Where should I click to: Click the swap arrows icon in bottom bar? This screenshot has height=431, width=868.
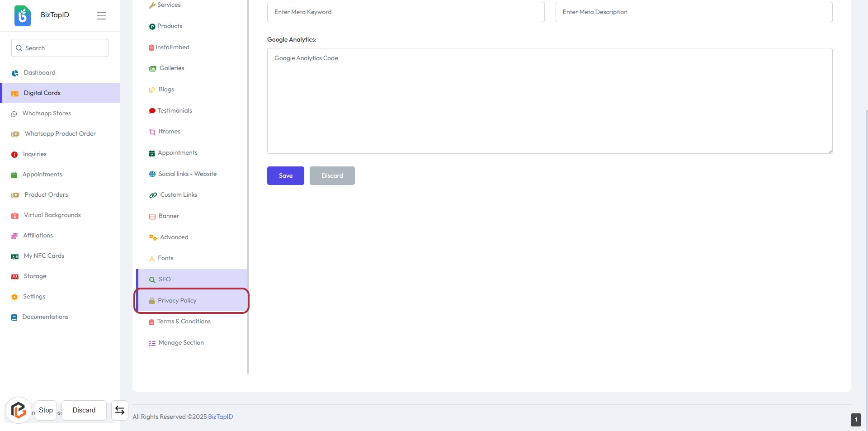tap(120, 410)
